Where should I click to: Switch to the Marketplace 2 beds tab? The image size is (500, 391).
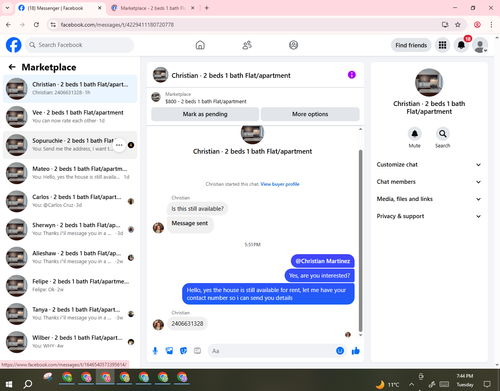(153, 8)
